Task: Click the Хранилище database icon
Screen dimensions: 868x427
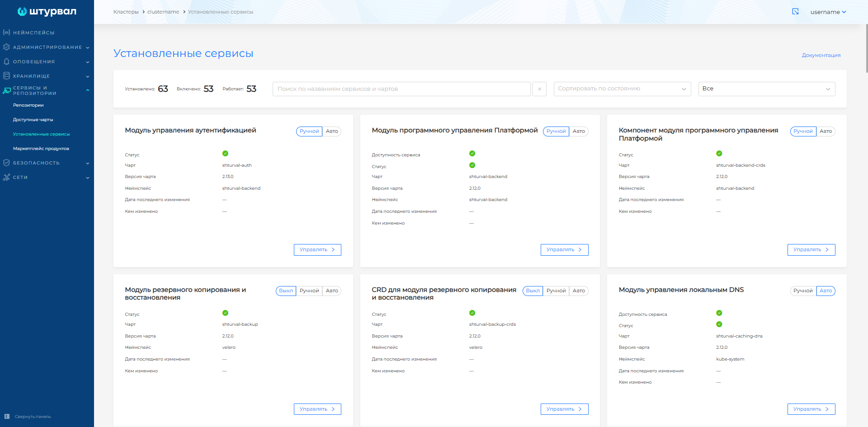Action: coord(6,76)
